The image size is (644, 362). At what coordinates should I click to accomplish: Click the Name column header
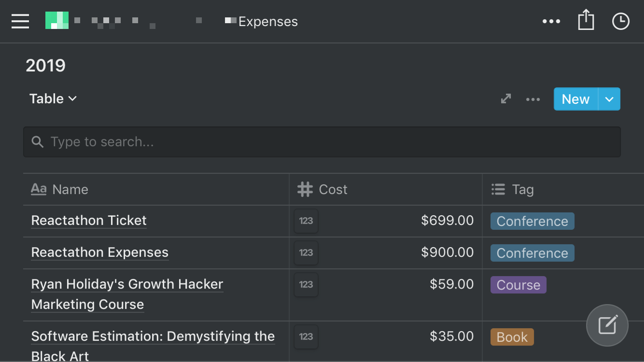pyautogui.click(x=70, y=190)
